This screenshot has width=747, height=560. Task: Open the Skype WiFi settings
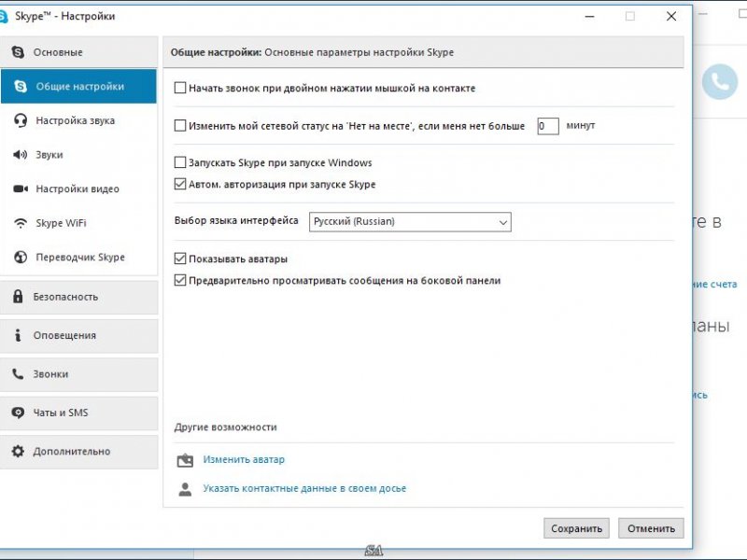click(x=78, y=223)
